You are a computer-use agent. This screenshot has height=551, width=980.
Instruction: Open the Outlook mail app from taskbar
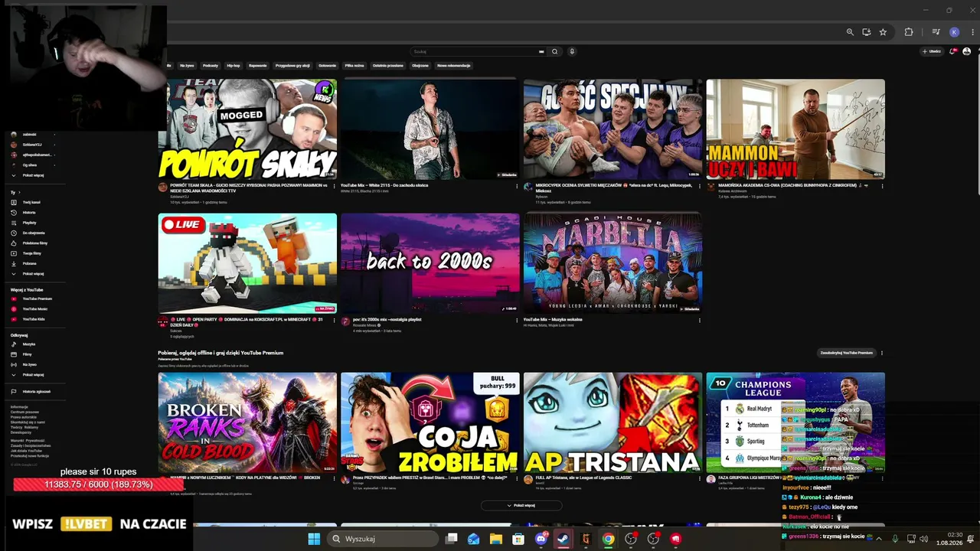pos(473,539)
